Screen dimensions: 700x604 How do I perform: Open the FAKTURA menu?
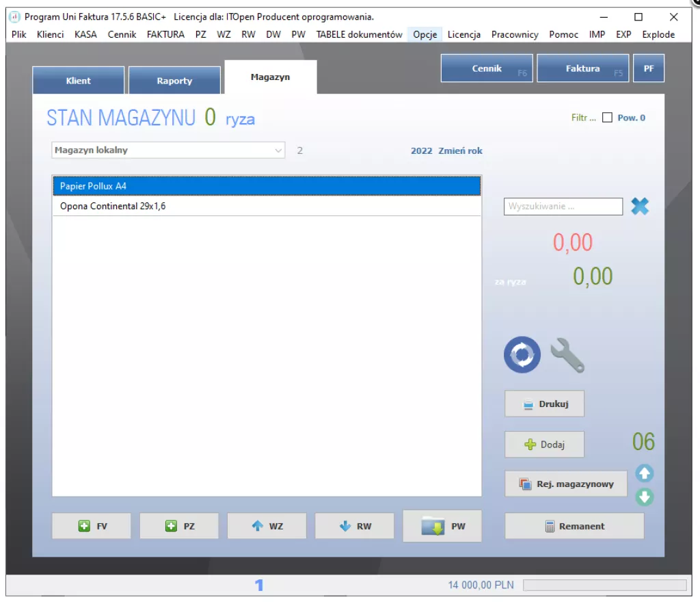(165, 34)
